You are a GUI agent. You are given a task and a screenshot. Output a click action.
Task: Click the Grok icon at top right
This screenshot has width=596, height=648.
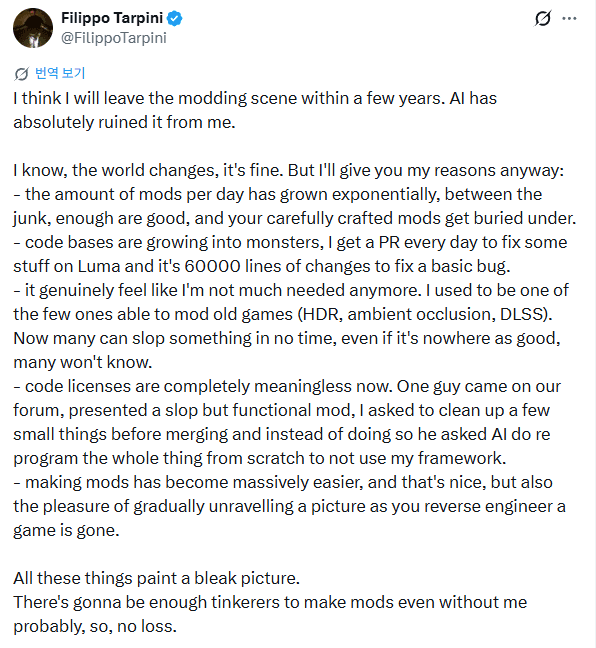(x=543, y=18)
